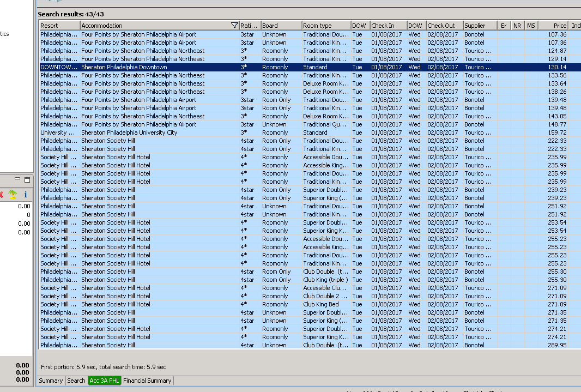This screenshot has width=581, height=392.
Task: Click the Check Out column header
Action: 444,26
